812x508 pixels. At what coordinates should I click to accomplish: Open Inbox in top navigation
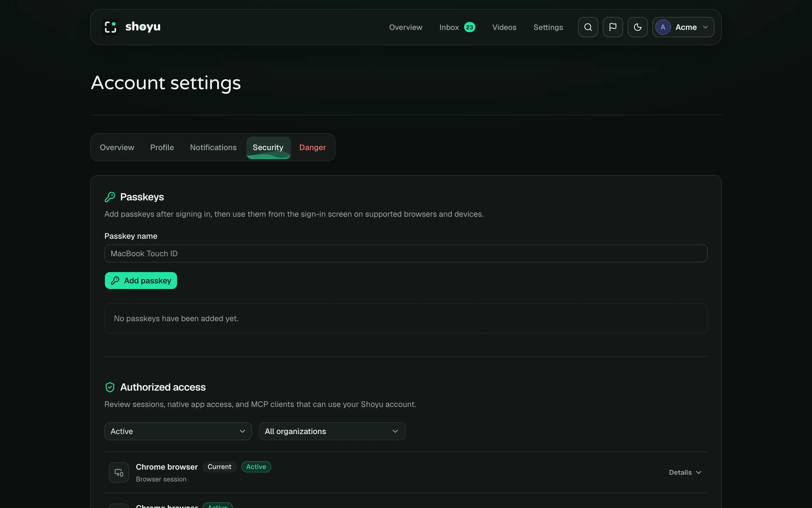tap(449, 27)
